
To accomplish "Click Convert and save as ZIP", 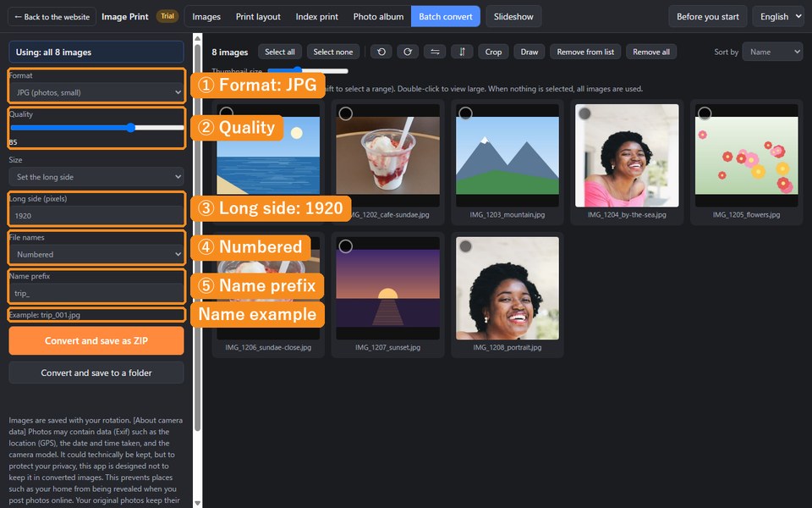I will [x=96, y=340].
